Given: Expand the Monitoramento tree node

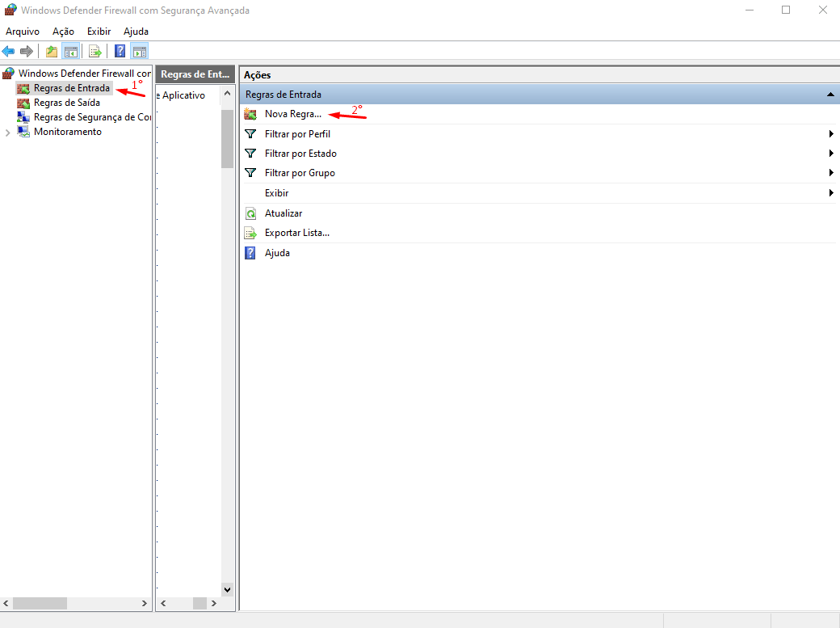Looking at the screenshot, I should pos(7,133).
